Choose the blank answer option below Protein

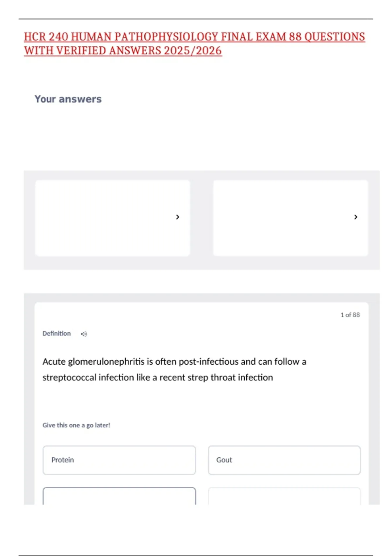119,496
